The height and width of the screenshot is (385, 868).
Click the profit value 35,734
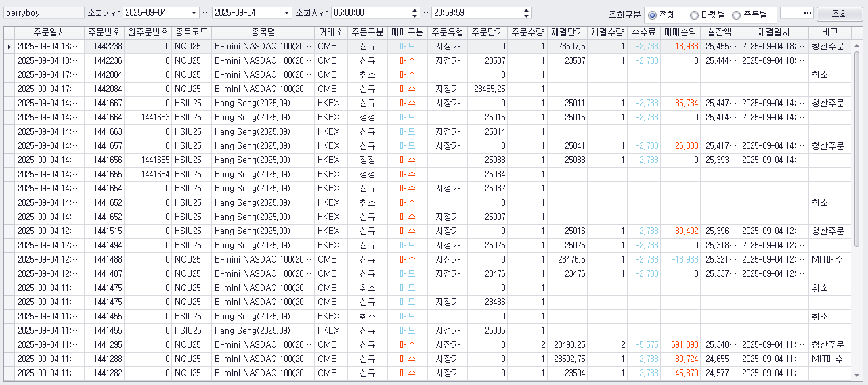pyautogui.click(x=686, y=104)
